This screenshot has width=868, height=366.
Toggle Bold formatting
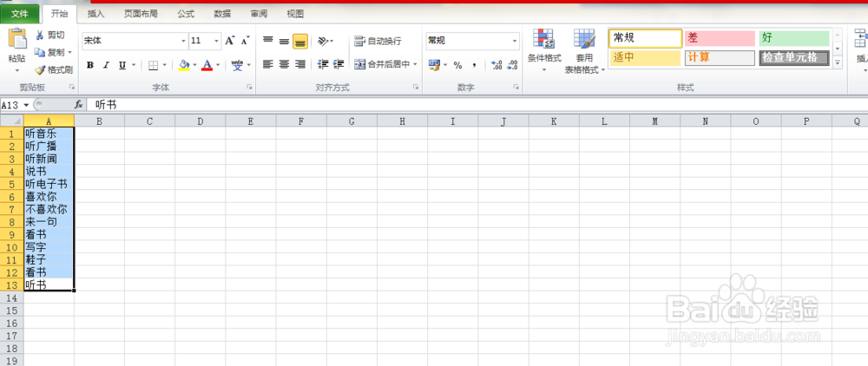click(x=89, y=65)
